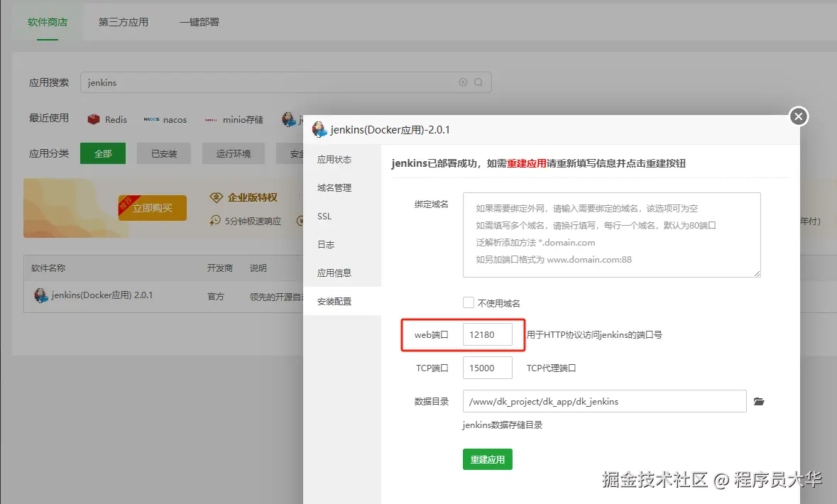Open SSL section in dialog sidebar
Image resolution: width=837 pixels, height=504 pixels.
click(342, 216)
